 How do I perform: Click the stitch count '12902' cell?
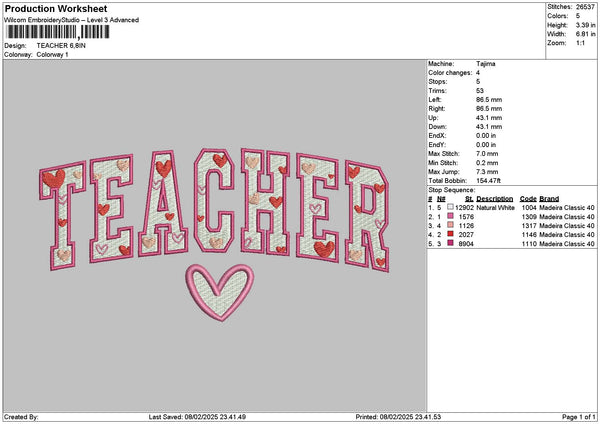pyautogui.click(x=464, y=207)
